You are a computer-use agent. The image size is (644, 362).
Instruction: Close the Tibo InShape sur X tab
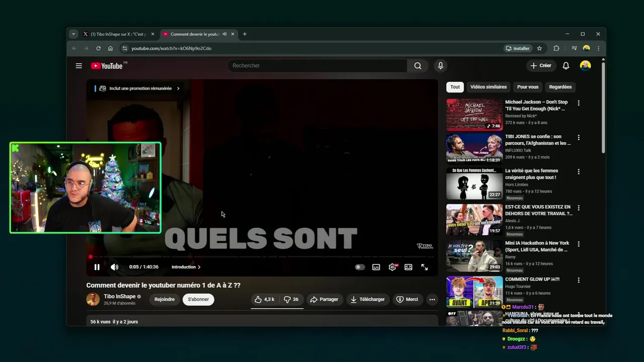(x=152, y=34)
